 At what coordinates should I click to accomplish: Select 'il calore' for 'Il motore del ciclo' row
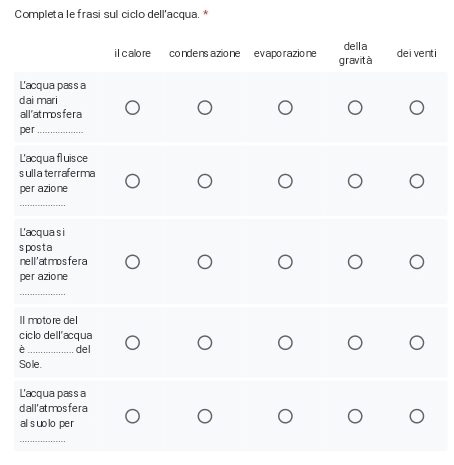pos(132,342)
